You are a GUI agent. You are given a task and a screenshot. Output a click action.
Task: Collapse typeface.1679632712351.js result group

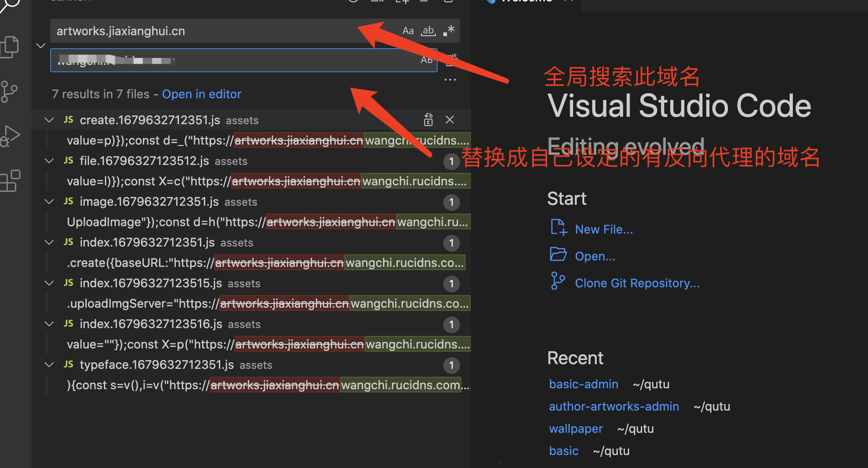coord(49,365)
